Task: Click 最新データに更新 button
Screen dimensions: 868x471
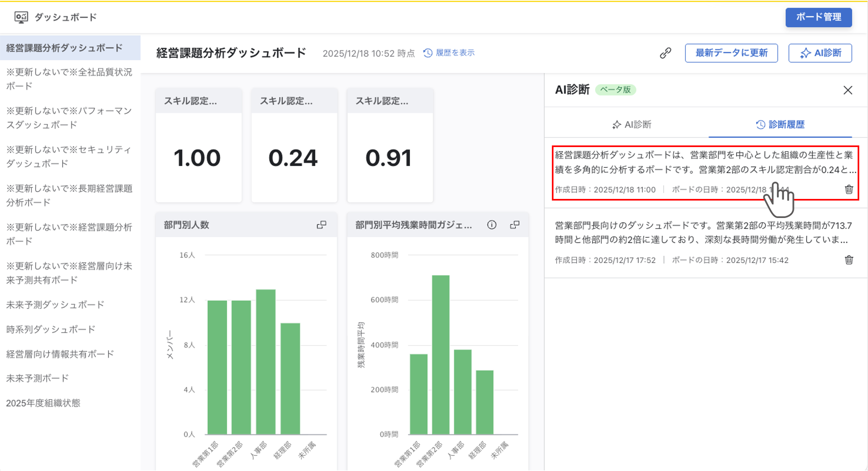Action: 731,53
